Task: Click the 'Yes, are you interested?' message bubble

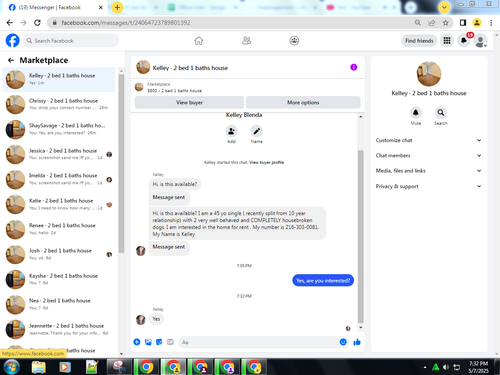Action: coord(323,280)
